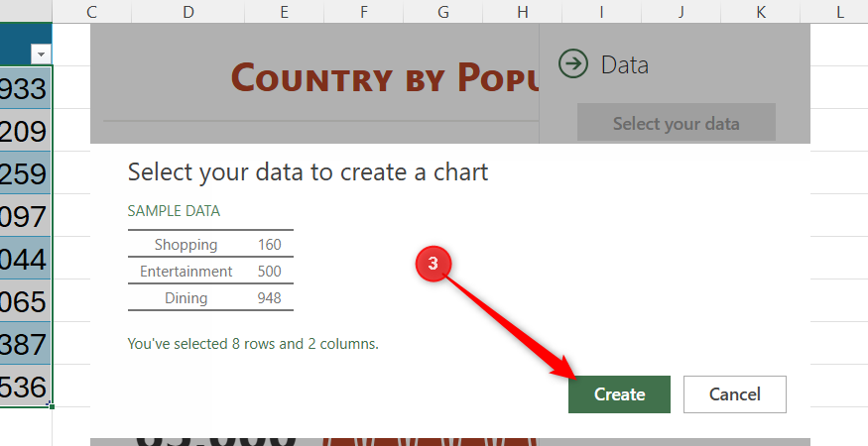868x446 pixels.
Task: Click the Cancel button
Action: 735,394
